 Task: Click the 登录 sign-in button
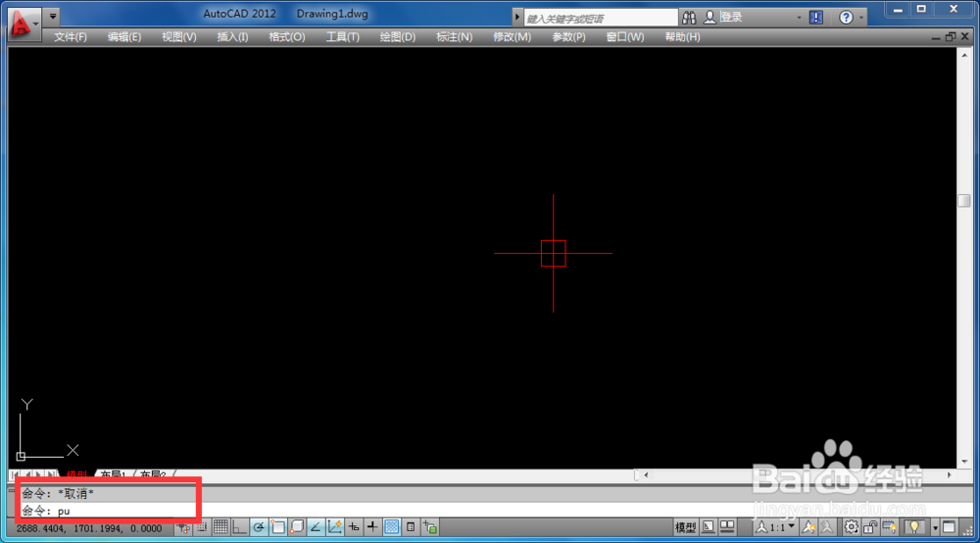point(723,18)
